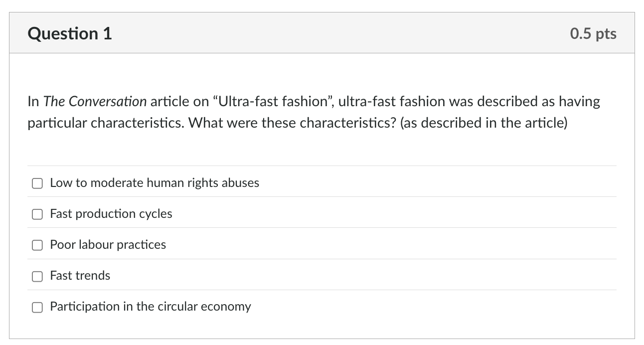Viewport: 644px width, 345px height.
Task: Click the "Fast production cycles" answer label
Action: (111, 214)
